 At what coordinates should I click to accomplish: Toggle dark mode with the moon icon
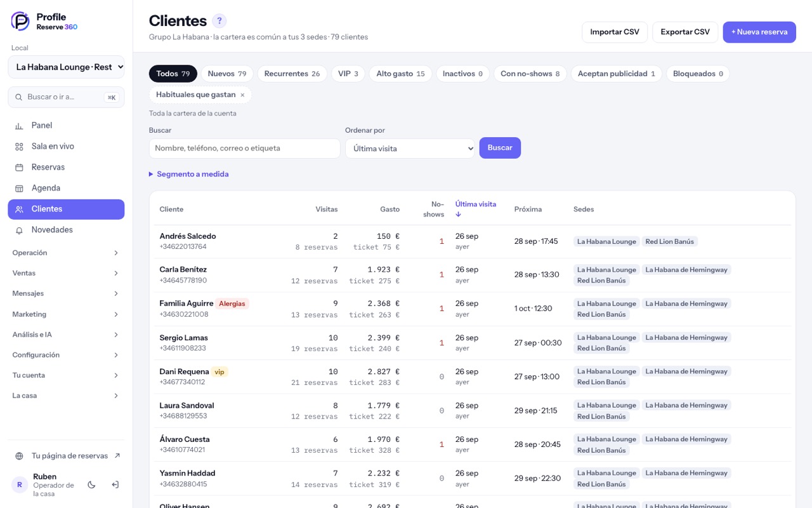[91, 485]
